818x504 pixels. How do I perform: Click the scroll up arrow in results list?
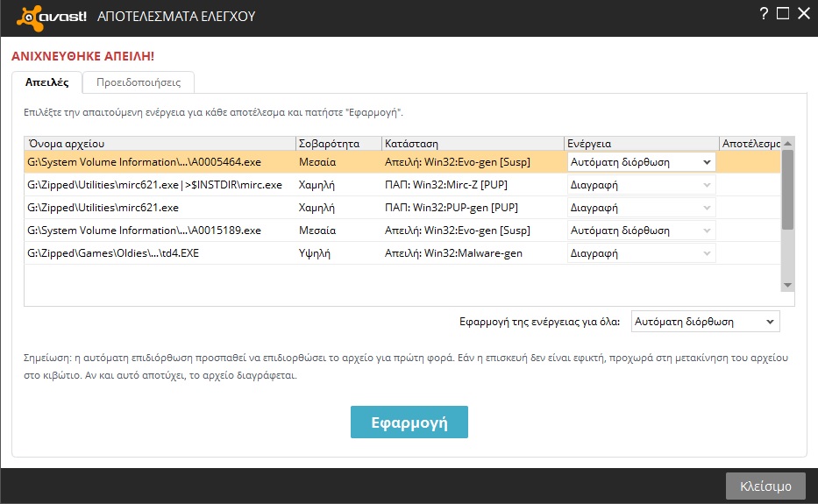787,143
